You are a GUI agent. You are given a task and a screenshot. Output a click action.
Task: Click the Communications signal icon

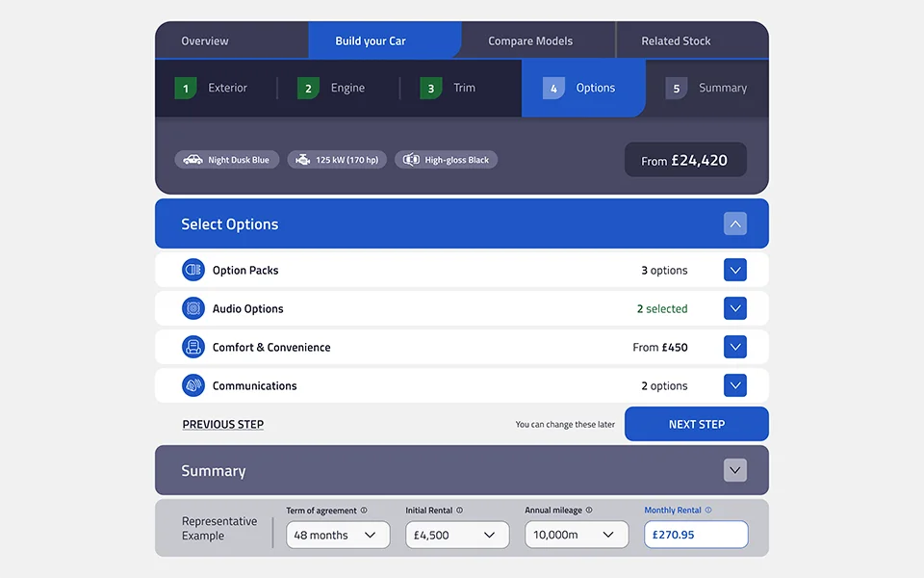click(x=193, y=385)
